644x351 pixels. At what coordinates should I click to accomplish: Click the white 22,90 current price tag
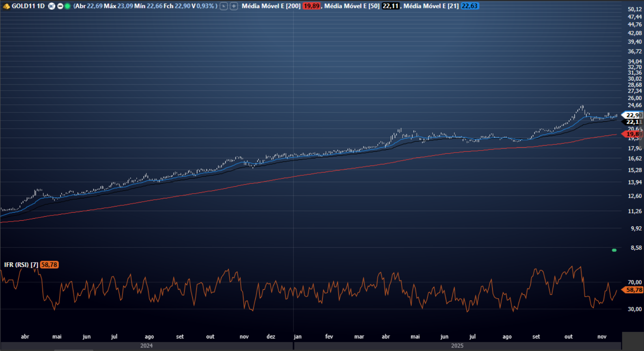coord(633,115)
